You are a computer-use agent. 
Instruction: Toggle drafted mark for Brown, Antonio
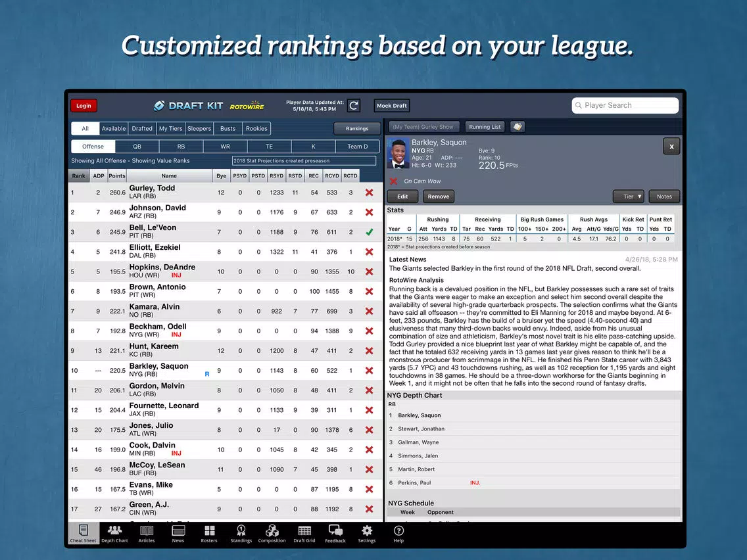coord(369,291)
